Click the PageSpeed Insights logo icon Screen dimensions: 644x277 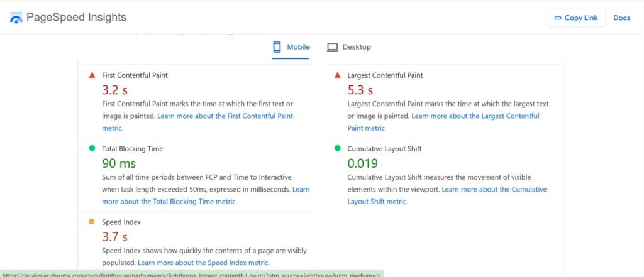click(x=16, y=18)
